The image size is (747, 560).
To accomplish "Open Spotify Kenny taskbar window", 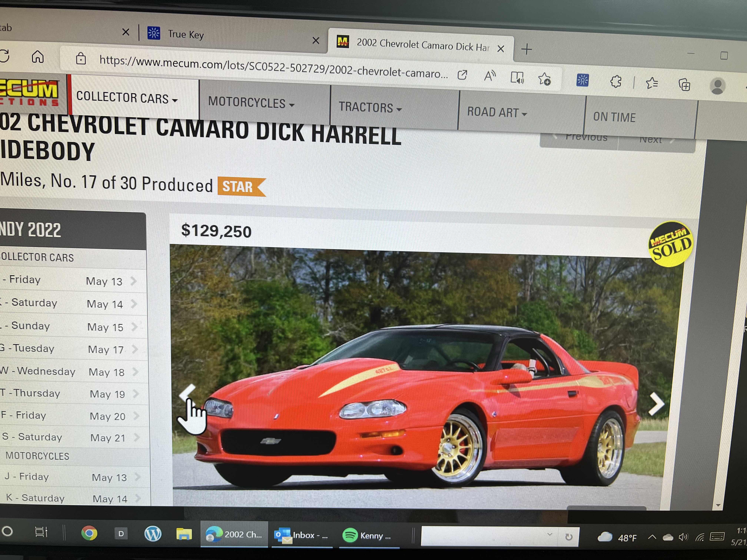I will (x=369, y=536).
